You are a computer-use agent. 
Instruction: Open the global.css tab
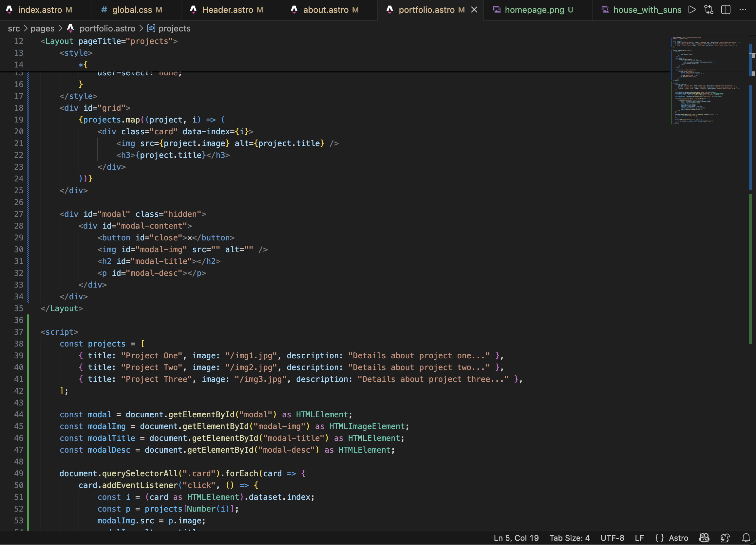[132, 10]
